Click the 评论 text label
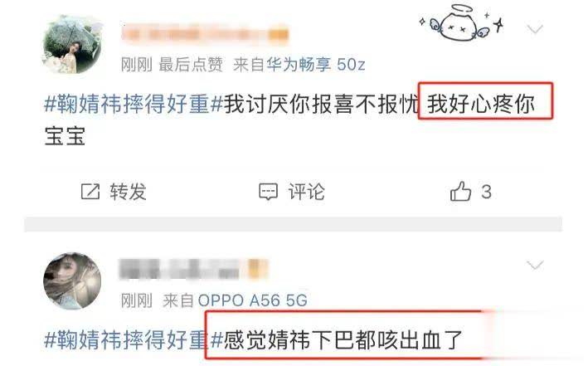Image resolution: width=588 pixels, height=366 pixels. coord(306,192)
